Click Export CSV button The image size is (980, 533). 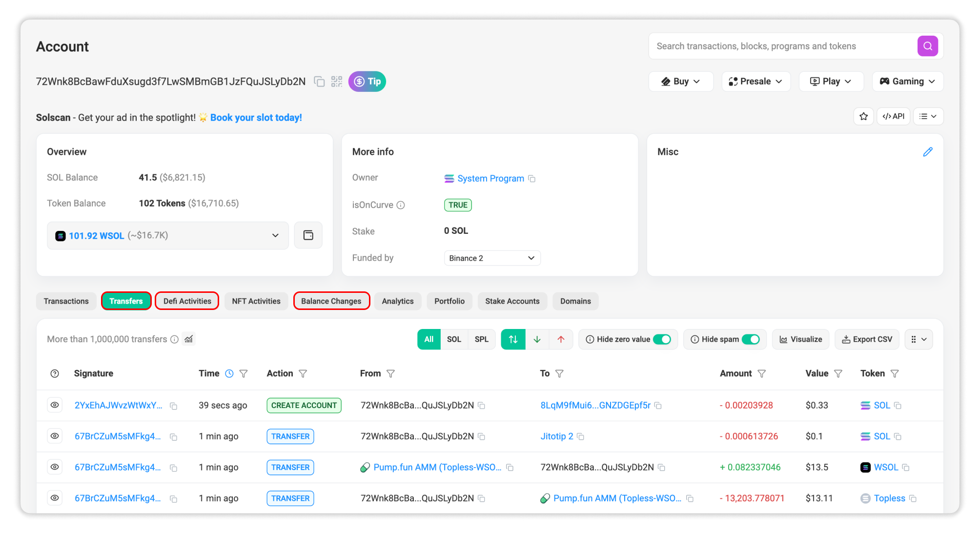pos(867,339)
